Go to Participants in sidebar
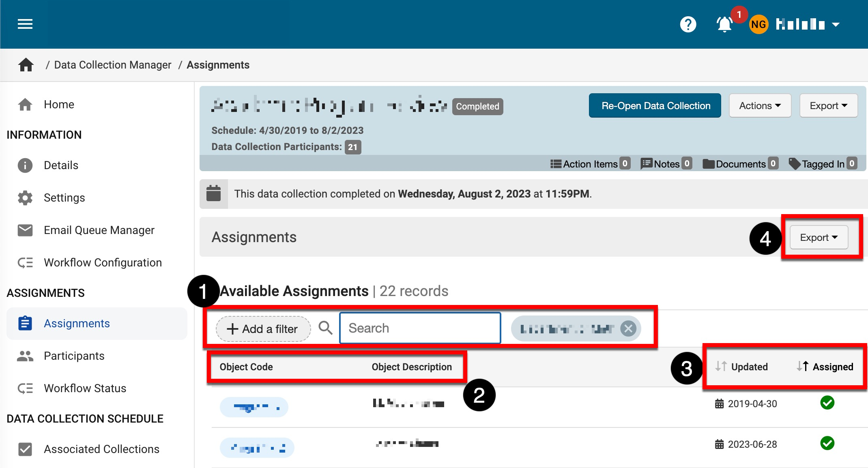Screen dimensions: 868x468 (74, 356)
